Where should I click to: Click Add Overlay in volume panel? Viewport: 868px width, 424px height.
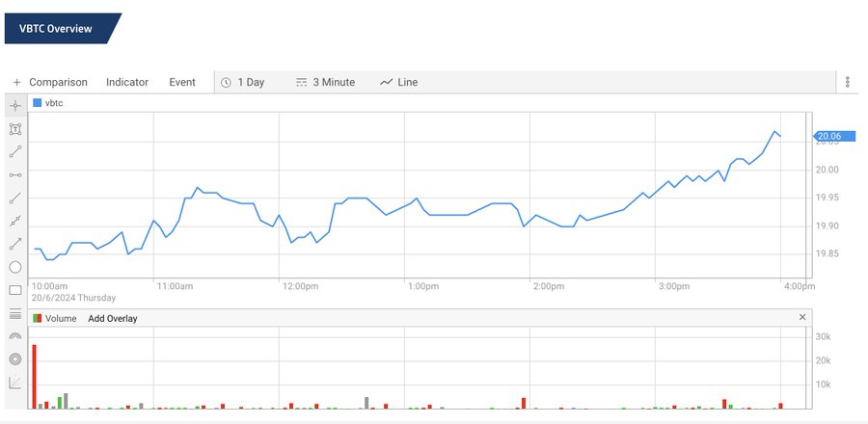113,318
